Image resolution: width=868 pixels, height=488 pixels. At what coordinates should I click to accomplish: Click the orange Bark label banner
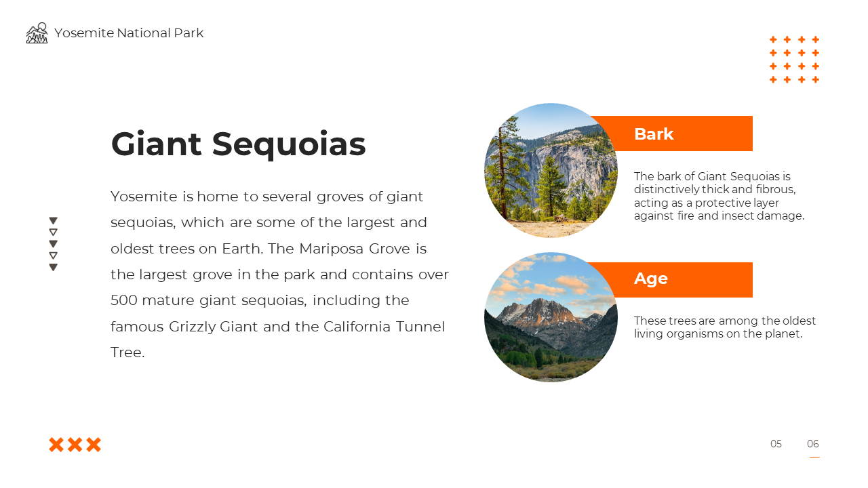pos(671,134)
